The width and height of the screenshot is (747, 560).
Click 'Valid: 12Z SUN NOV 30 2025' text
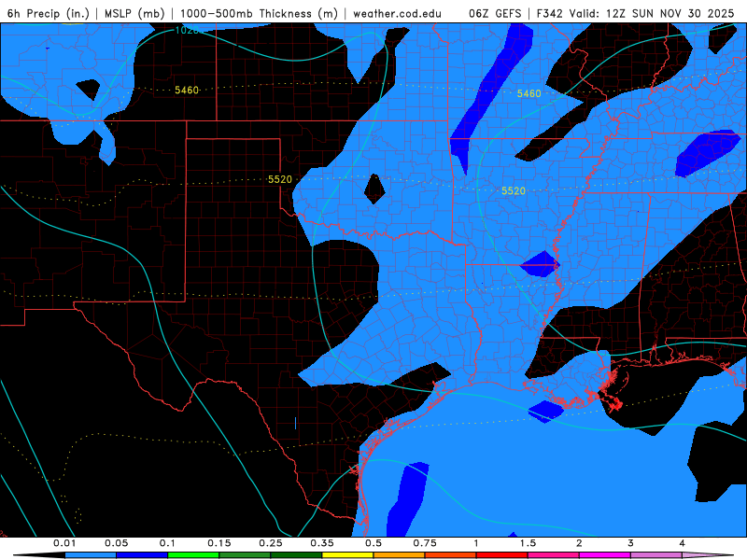click(x=651, y=13)
